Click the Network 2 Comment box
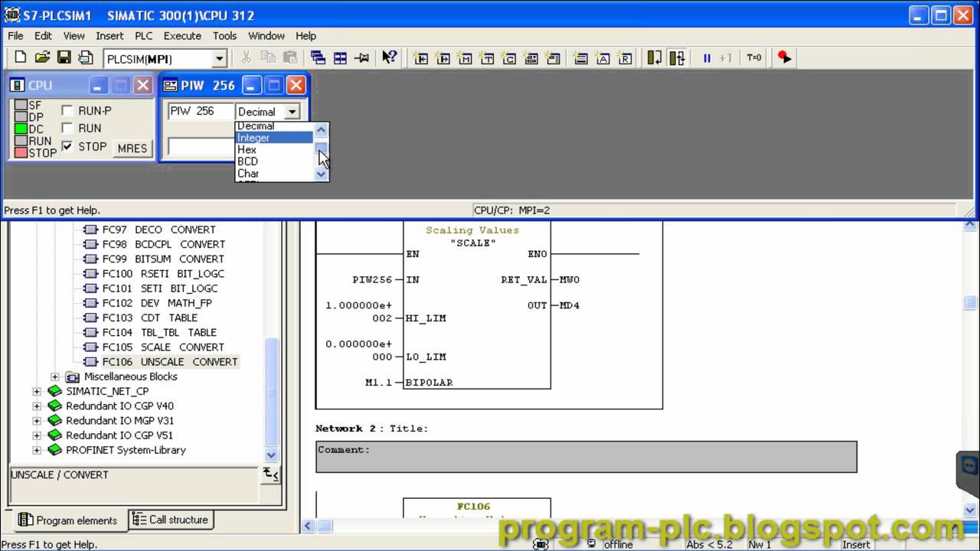The image size is (980, 551). pyautogui.click(x=586, y=457)
